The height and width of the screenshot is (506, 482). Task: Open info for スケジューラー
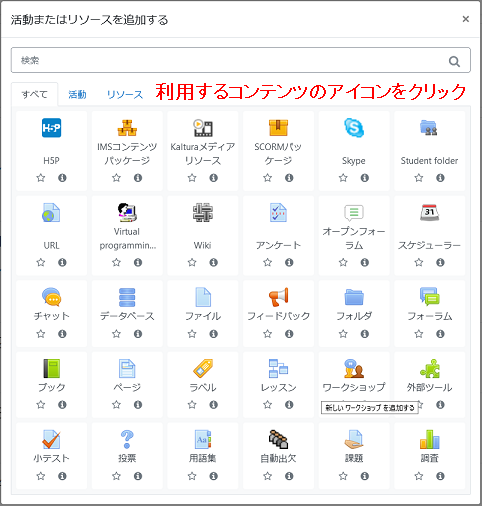[440, 262]
